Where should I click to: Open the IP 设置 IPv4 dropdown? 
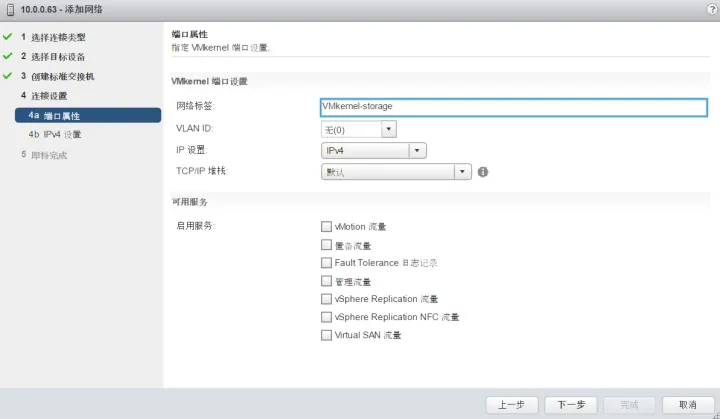374,151
